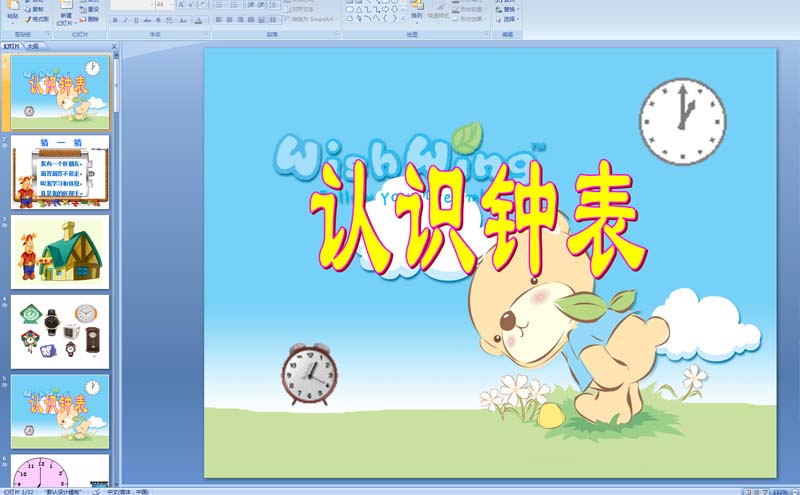800x495 pixels.
Task: Click the Numbering list button
Action: (x=234, y=5)
